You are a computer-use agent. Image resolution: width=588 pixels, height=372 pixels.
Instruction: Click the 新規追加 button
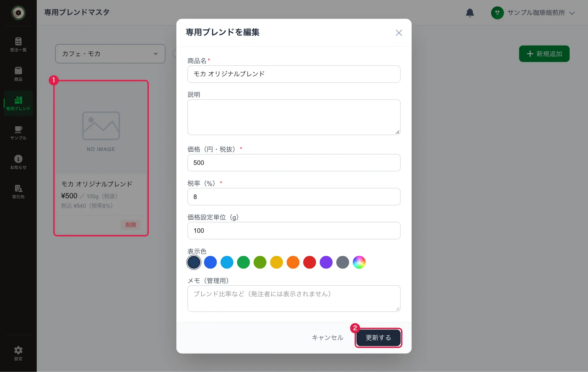pos(544,54)
